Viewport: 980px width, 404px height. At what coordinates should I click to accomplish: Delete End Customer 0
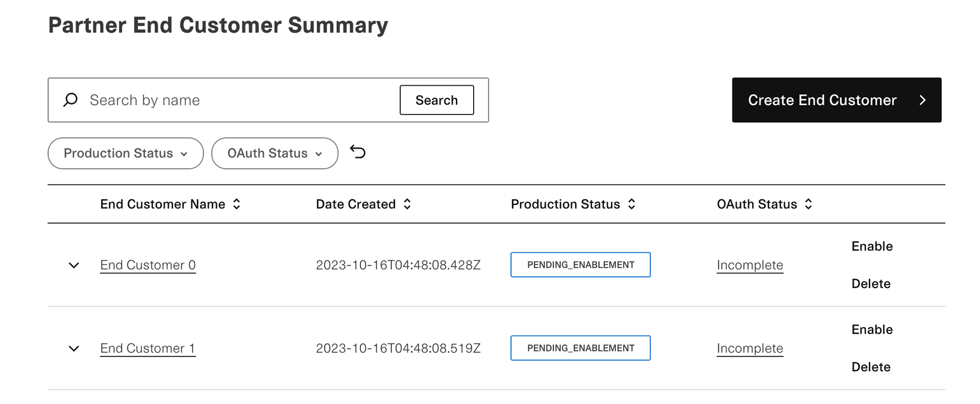[871, 283]
